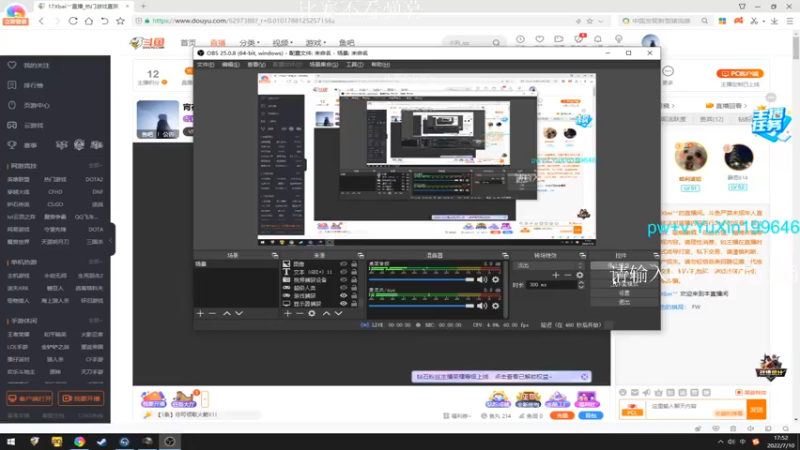Click the Douyu search box
The image size is (800, 450).
pos(472,43)
